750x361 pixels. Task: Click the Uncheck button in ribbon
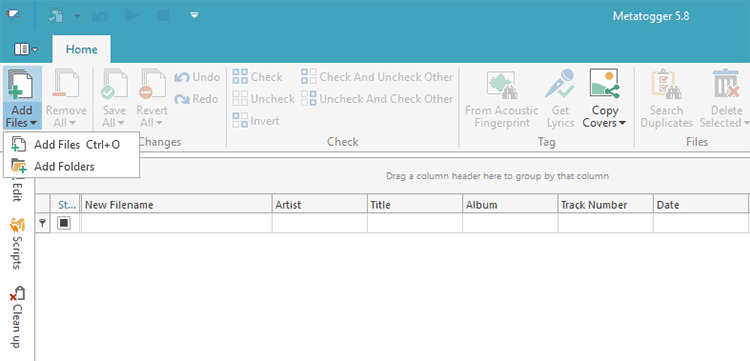263,98
